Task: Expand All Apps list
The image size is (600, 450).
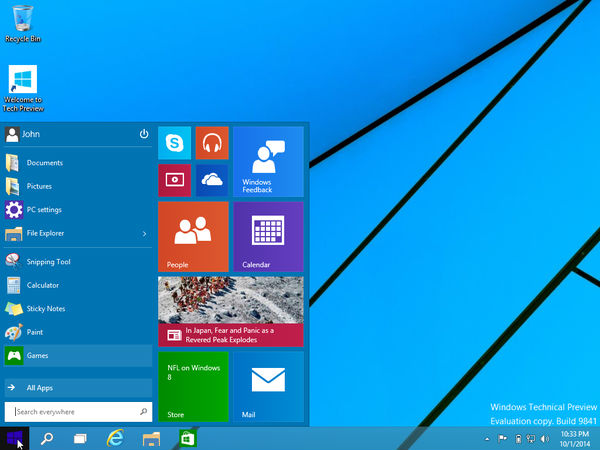Action: click(40, 387)
